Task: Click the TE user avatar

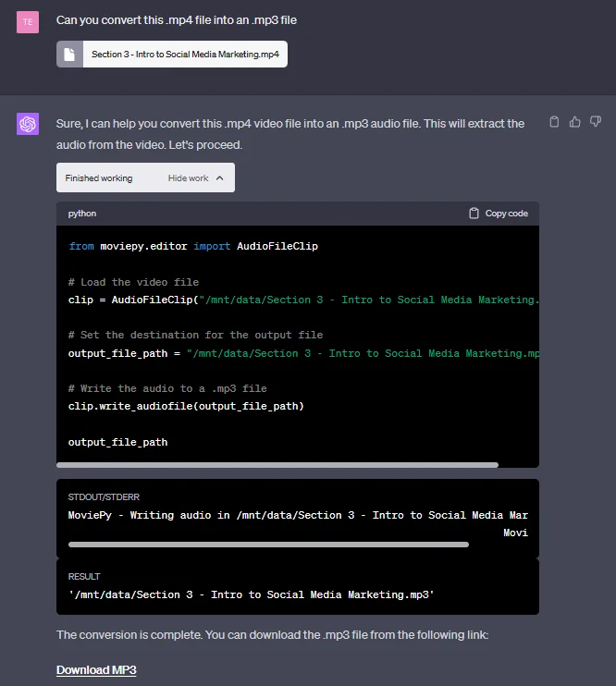Action: coord(28,22)
